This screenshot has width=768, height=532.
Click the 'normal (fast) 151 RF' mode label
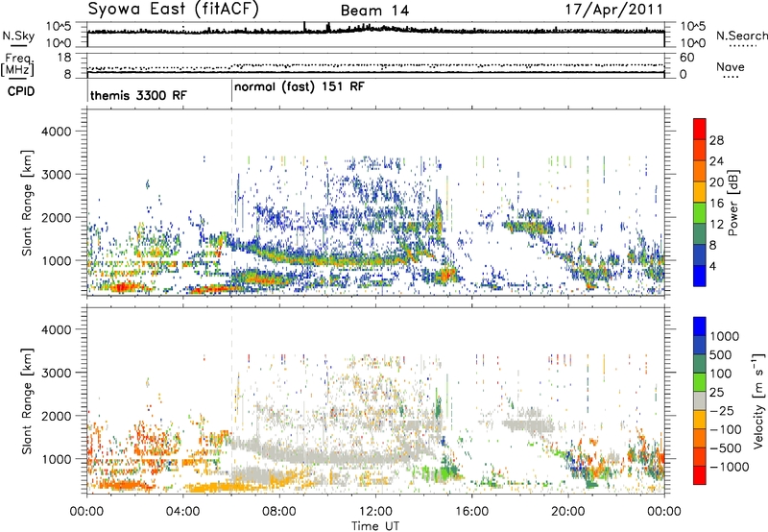tap(300, 87)
